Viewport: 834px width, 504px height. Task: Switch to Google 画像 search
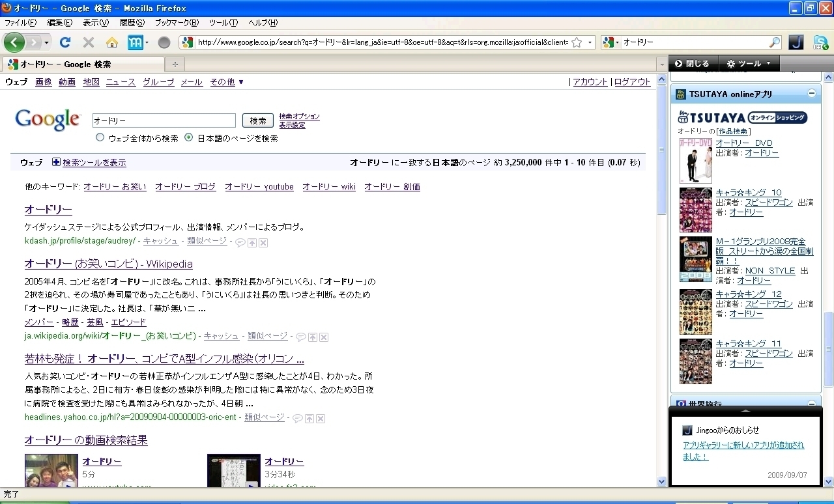click(x=43, y=82)
